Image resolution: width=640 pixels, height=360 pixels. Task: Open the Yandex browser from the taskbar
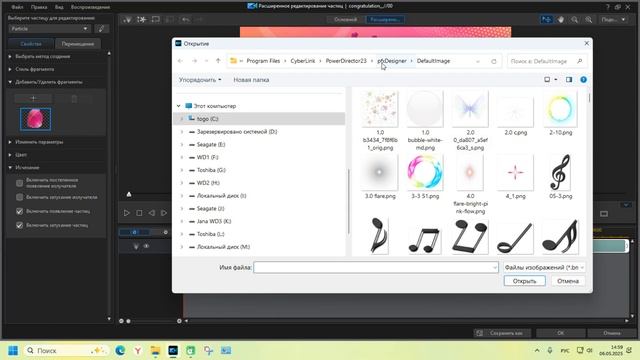[138, 350]
